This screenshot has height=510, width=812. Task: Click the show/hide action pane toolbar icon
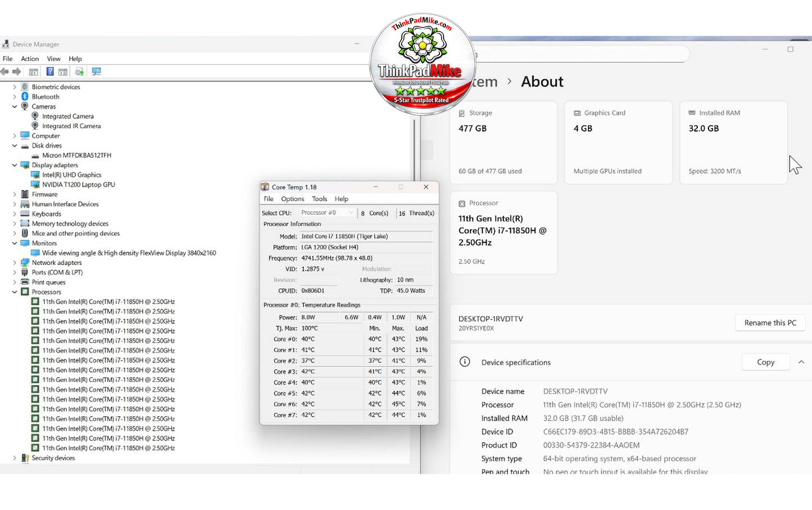click(63, 72)
